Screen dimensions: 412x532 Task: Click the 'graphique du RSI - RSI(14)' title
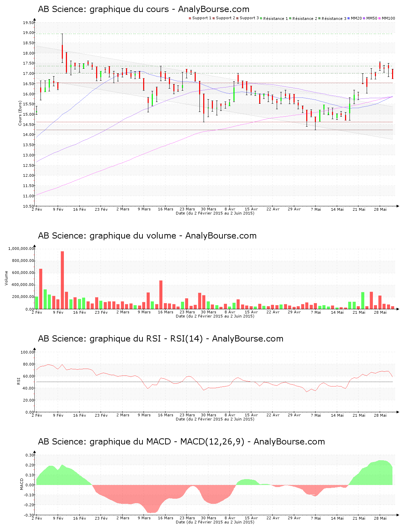[161, 339]
